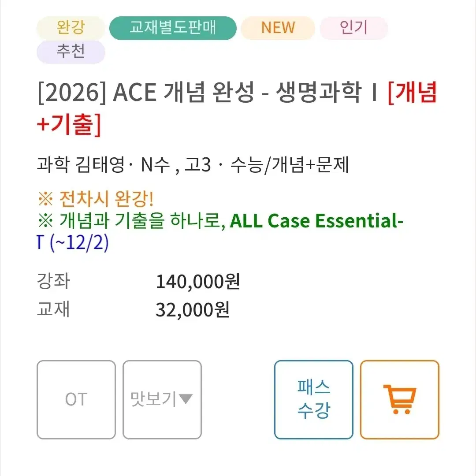
Task: Click the 강좌 label
Action: pyautogui.click(x=53, y=281)
